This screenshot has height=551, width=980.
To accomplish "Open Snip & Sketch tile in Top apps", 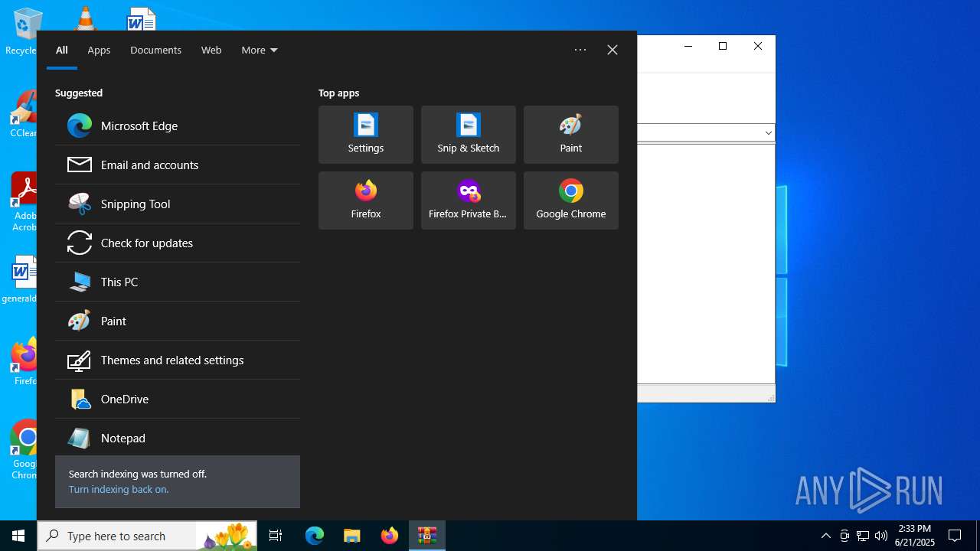I will pyautogui.click(x=469, y=135).
